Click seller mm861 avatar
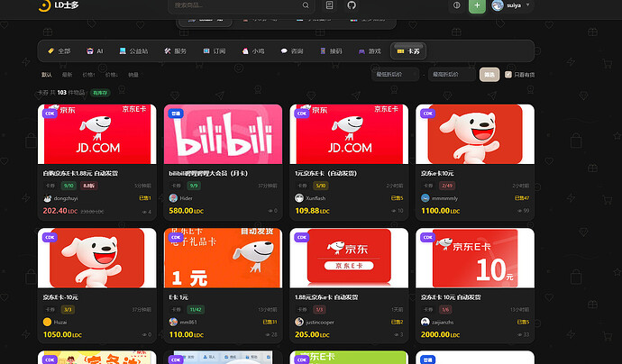Viewport: 622px width, 364px height. click(x=173, y=322)
